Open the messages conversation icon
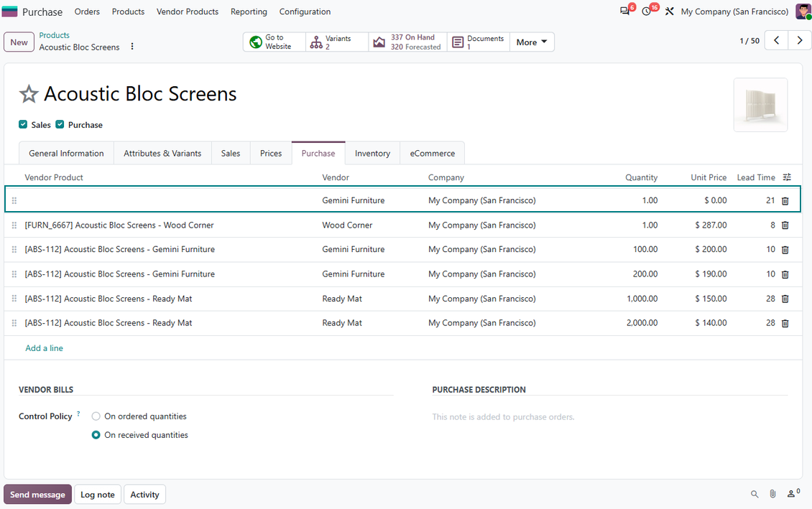The image size is (812, 509). pos(625,11)
